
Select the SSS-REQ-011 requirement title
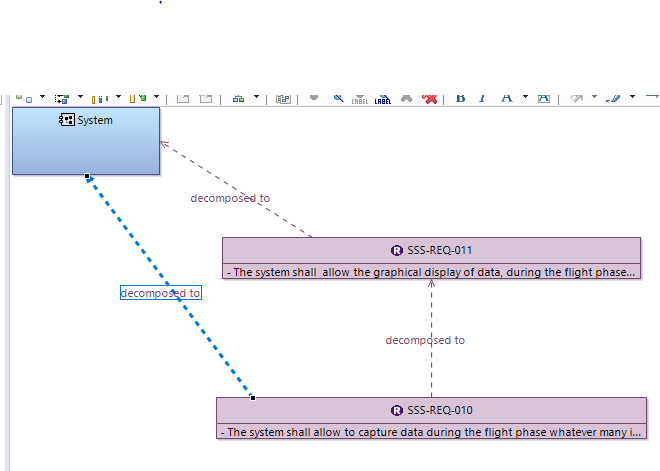click(439, 250)
